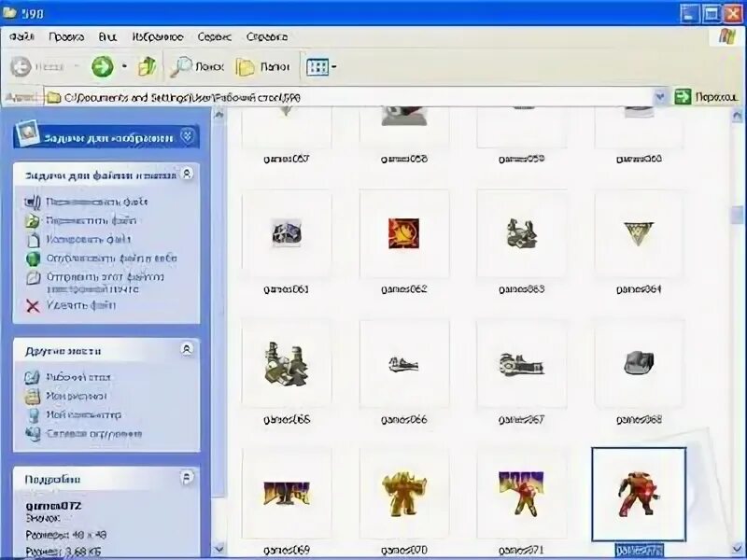Click the selected games072 thumbnail
The image size is (747, 560).
tap(639, 495)
